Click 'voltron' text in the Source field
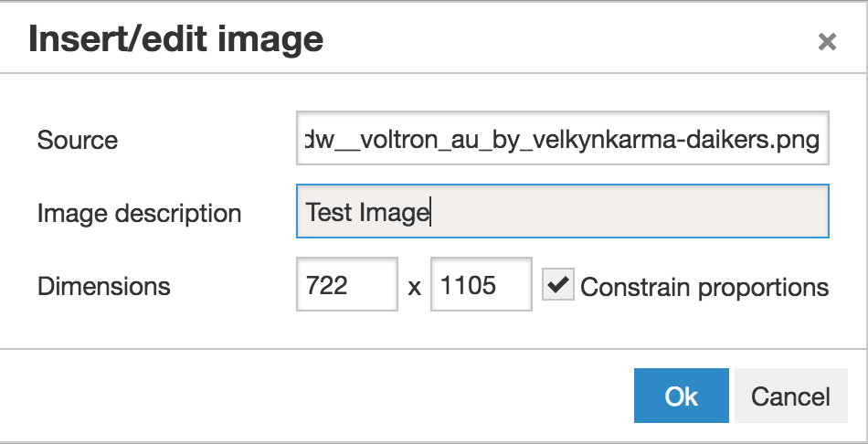This screenshot has height=444, width=868. 397,141
